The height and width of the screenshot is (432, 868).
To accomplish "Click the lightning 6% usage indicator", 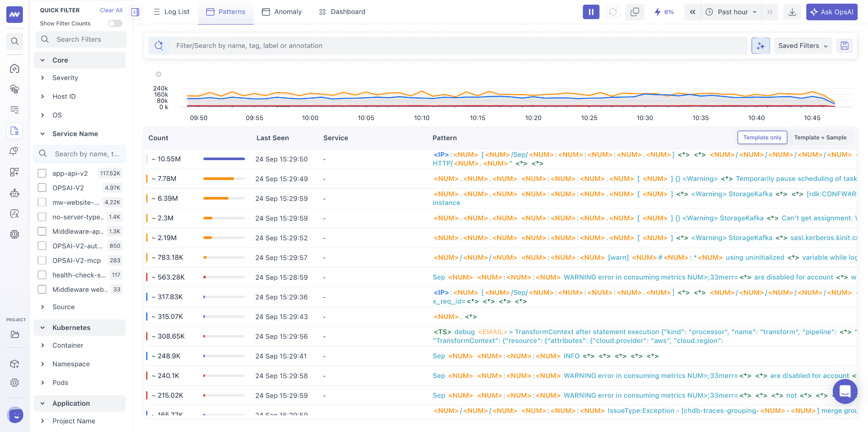I will (664, 12).
